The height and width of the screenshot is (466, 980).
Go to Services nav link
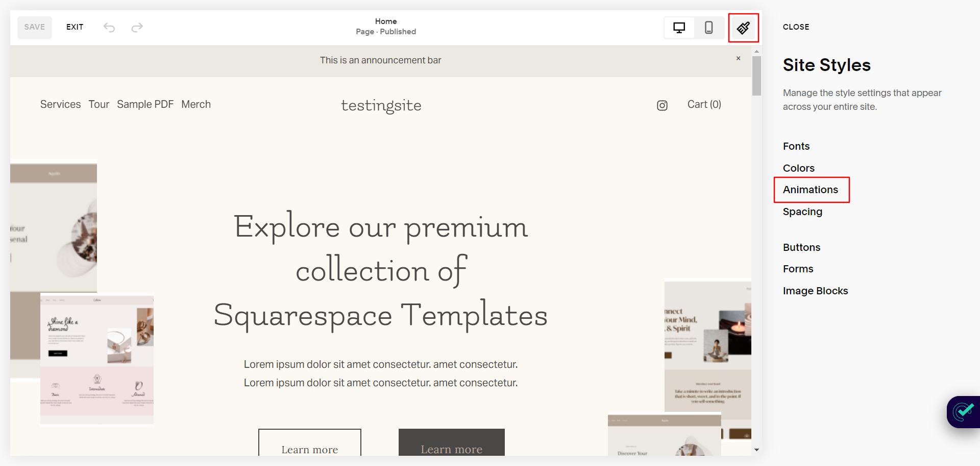[60, 104]
